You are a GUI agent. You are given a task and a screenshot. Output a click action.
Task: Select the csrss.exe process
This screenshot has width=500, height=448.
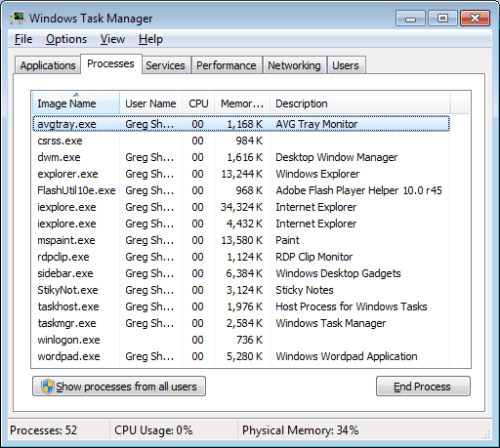click(x=241, y=141)
